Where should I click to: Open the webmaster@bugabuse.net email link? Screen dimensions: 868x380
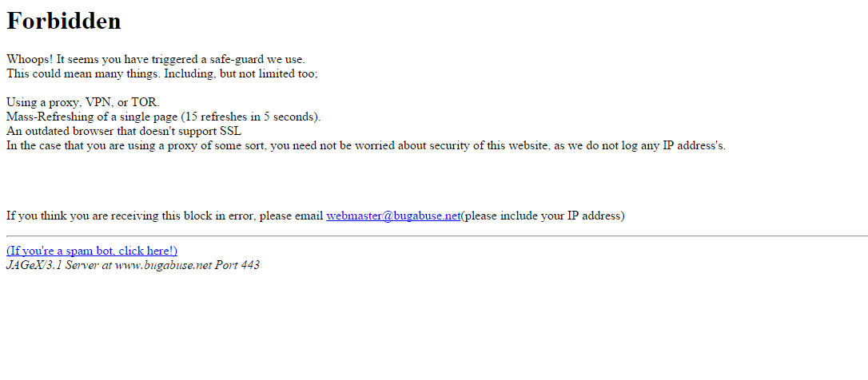(x=393, y=216)
